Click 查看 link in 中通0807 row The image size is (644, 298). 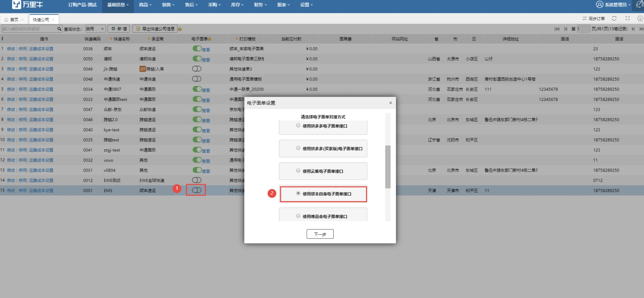pos(206,90)
